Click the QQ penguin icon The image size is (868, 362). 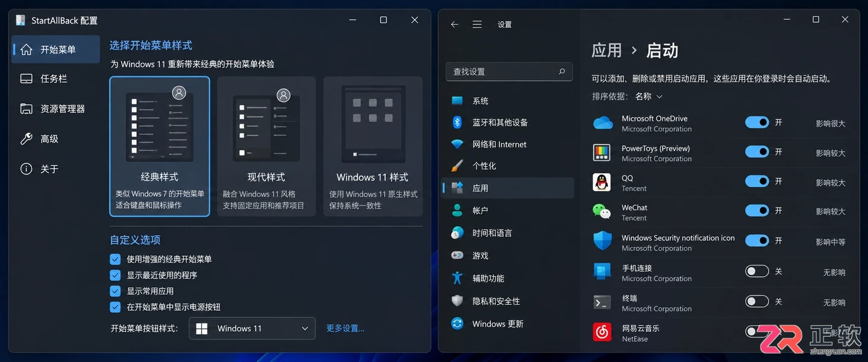(603, 182)
